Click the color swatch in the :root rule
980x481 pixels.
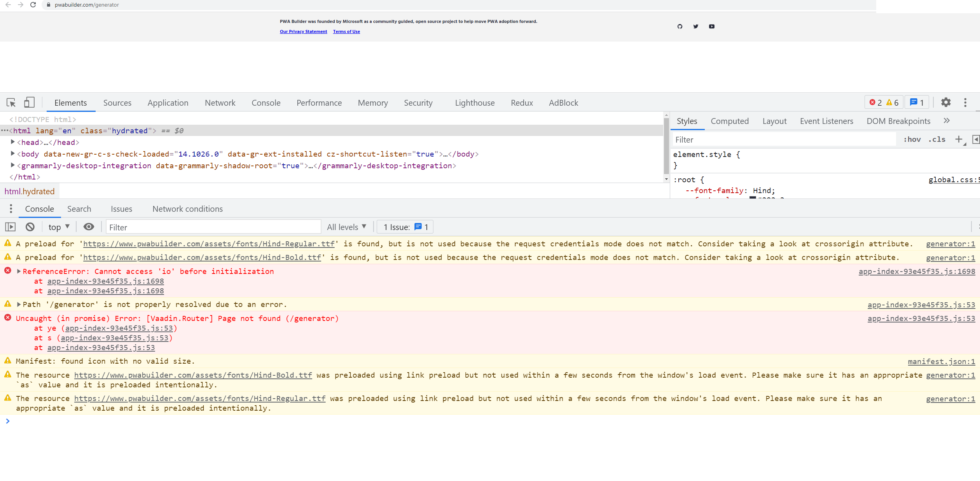tap(753, 199)
